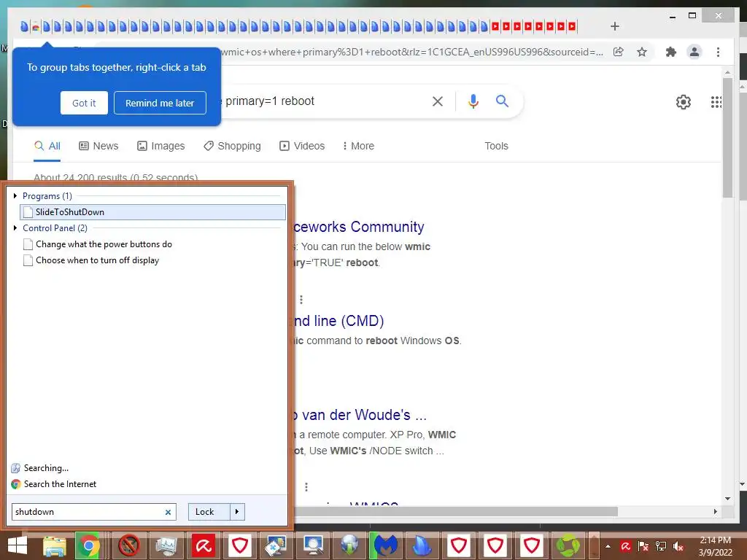Open the Spiceworks Community result link
This screenshot has width=747, height=560.
pos(359,227)
